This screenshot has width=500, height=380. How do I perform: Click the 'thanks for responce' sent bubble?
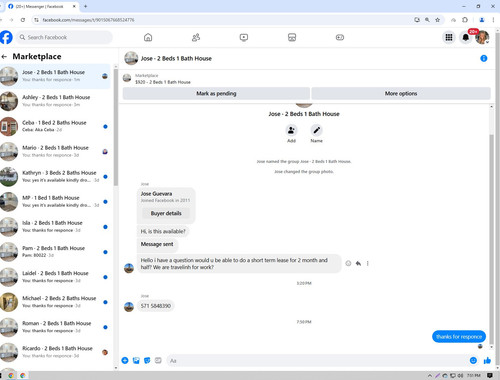click(x=459, y=337)
